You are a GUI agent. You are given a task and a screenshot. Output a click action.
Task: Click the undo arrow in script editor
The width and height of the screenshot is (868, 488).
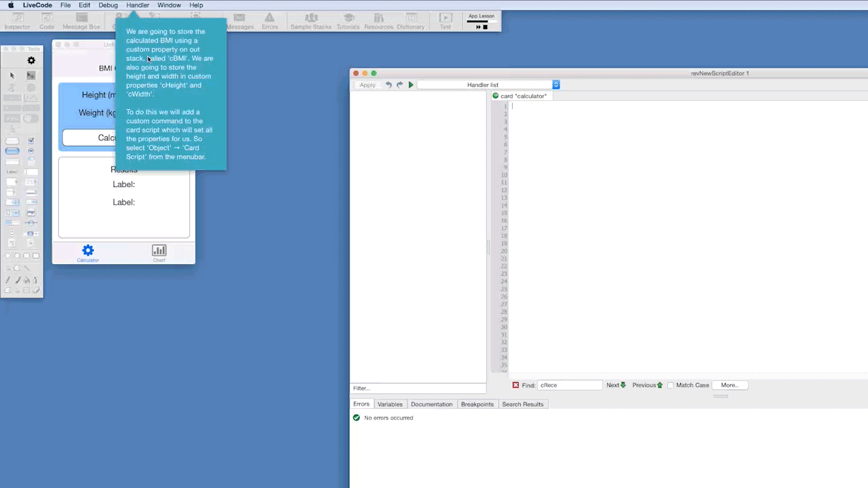(389, 85)
